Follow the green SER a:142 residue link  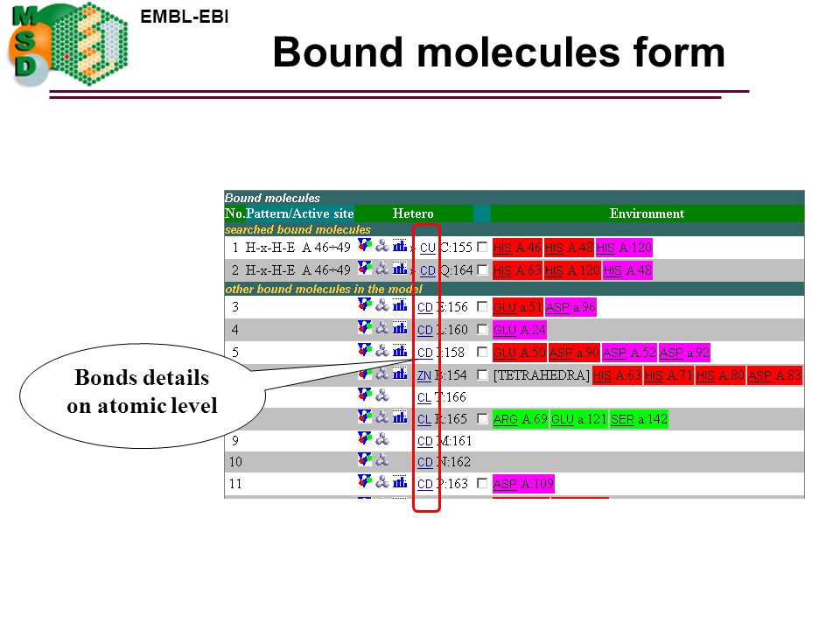click(x=639, y=419)
